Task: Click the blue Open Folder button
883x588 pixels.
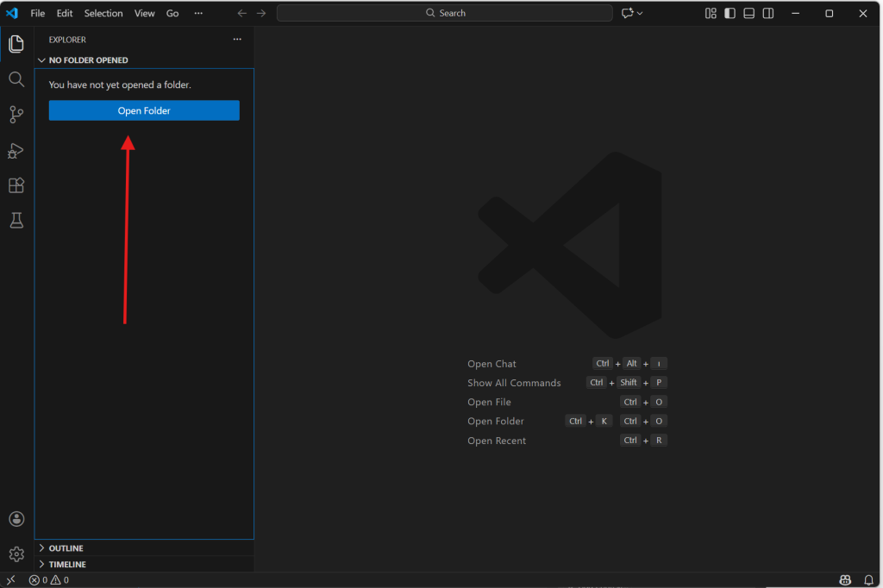Action: (144, 110)
